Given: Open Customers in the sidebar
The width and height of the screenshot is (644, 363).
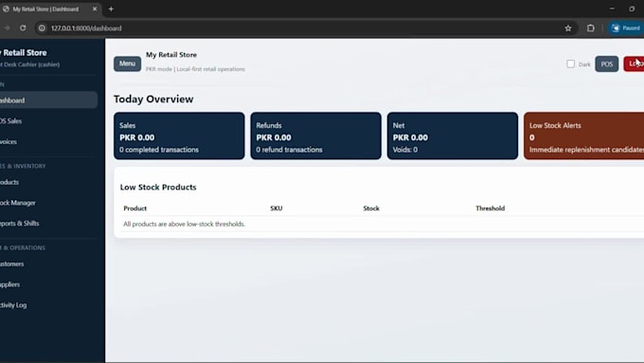Looking at the screenshot, I should 48,263.
